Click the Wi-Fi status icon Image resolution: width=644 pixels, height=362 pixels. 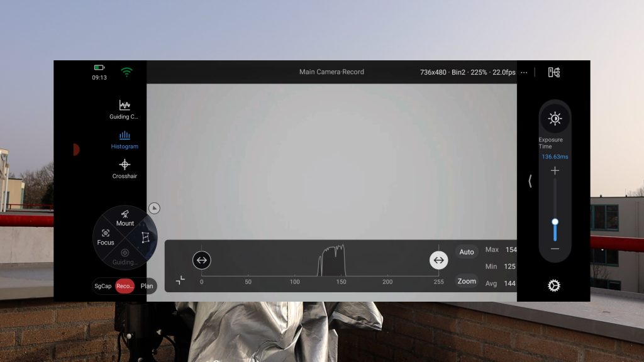pos(127,72)
